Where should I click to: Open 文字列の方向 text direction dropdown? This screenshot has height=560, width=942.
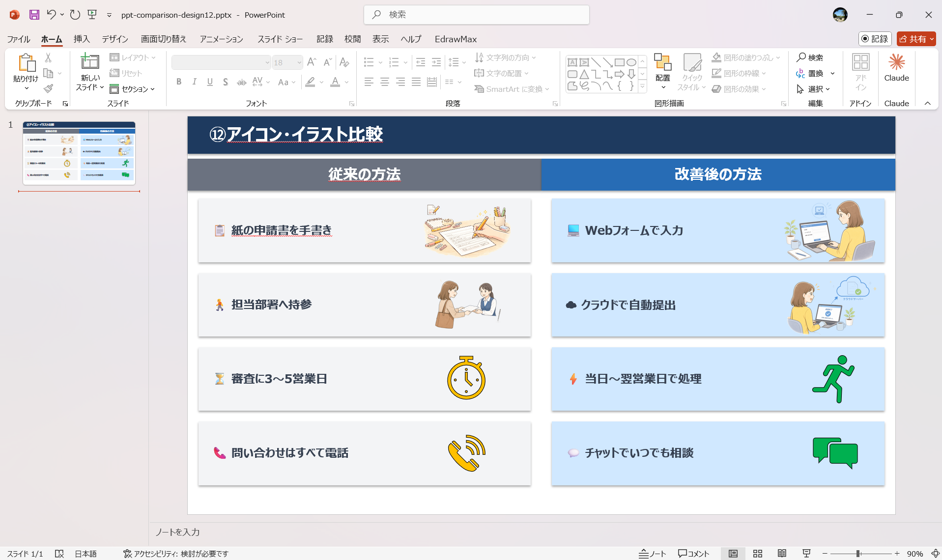click(x=505, y=57)
